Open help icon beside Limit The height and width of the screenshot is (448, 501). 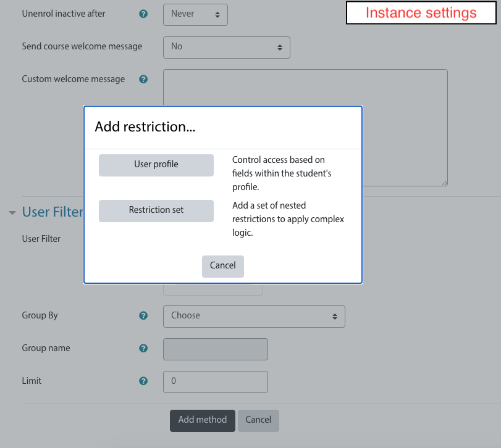pos(143,381)
